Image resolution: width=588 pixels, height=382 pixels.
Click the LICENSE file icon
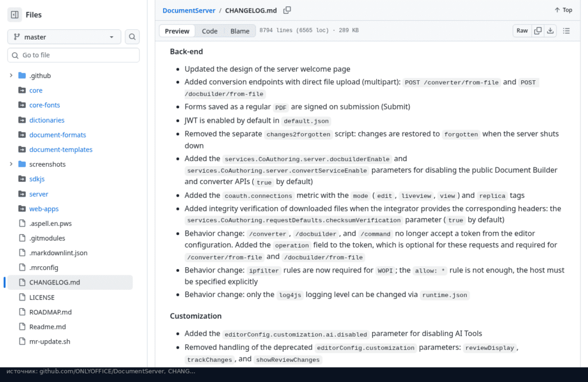[22, 297]
